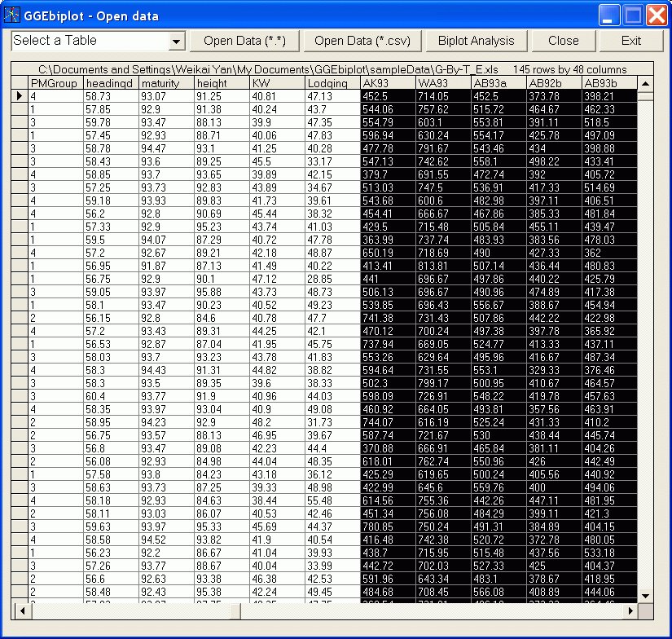Click the maturity column header

click(x=165, y=83)
